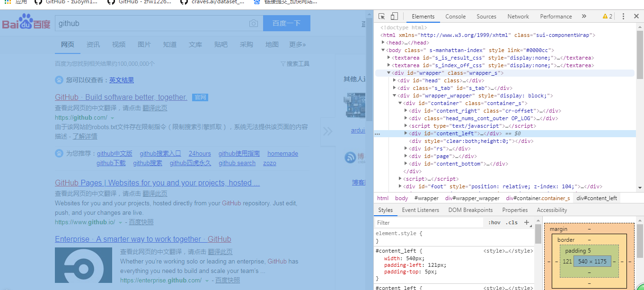This screenshot has width=644, height=290.
Task: Switch Baidu search to 资讯 tab
Action: click(93, 44)
